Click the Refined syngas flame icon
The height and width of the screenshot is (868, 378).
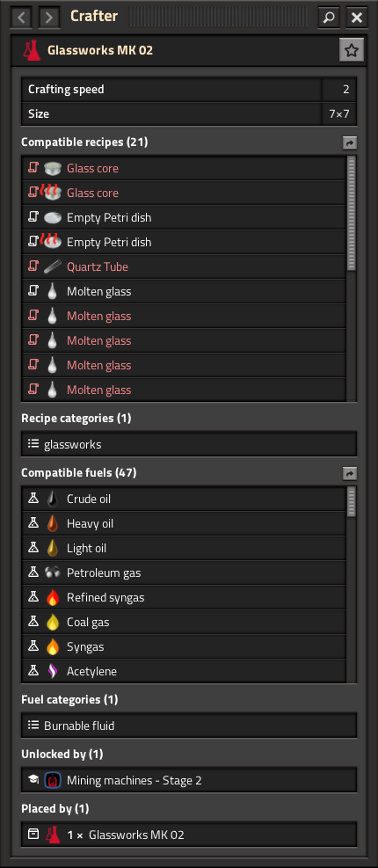click(53, 597)
